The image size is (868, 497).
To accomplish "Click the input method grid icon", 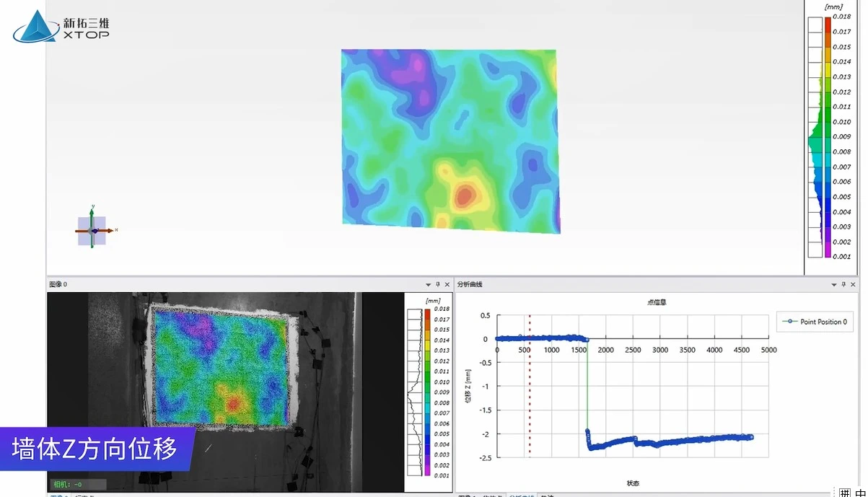I will tap(844, 493).
